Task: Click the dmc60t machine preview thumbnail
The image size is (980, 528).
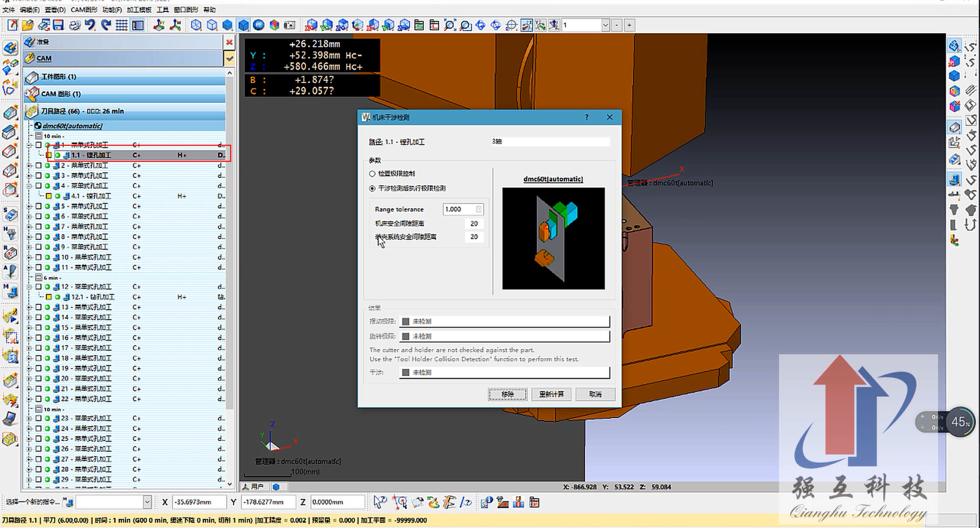Action: (x=553, y=238)
